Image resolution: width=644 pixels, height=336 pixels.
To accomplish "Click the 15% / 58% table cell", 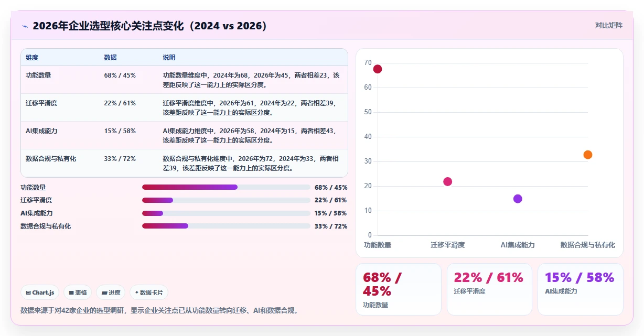I will pos(120,131).
